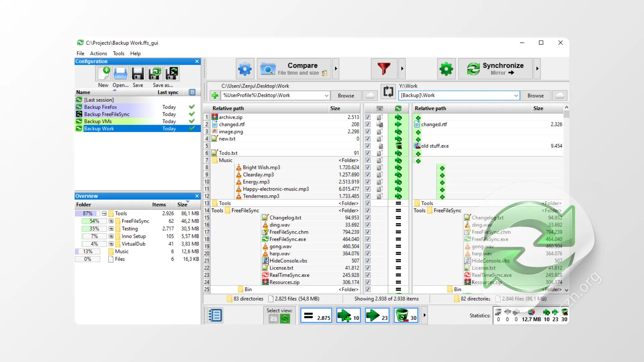Uncheck the checkbox for archive.zip row
The width and height of the screenshot is (644, 362).
[368, 117]
